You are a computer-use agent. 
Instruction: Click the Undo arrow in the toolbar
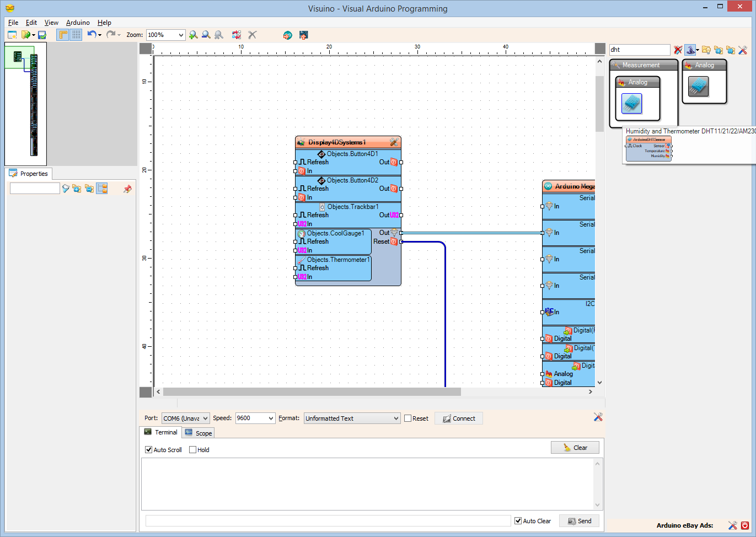pyautogui.click(x=92, y=35)
